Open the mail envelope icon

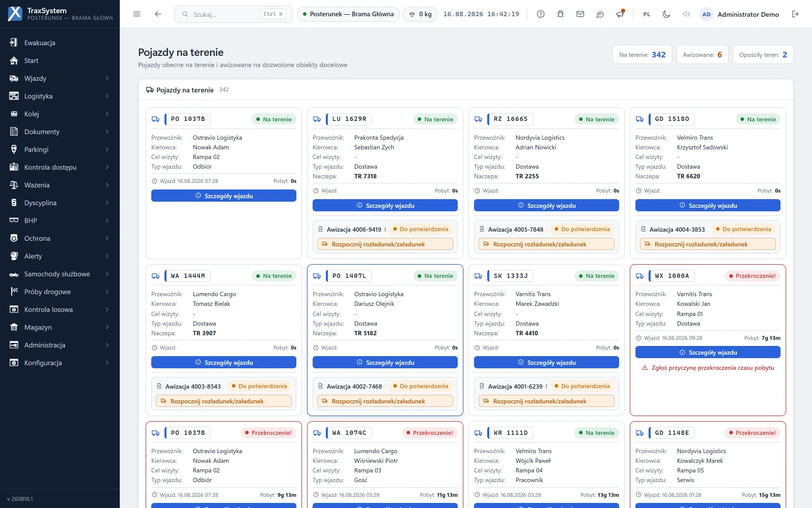580,14
